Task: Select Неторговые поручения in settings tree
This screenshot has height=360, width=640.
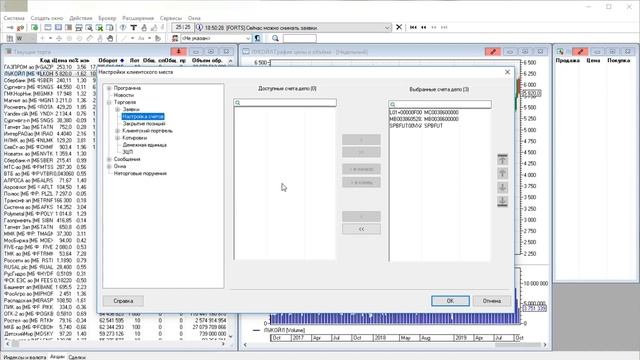Action: coord(140,173)
